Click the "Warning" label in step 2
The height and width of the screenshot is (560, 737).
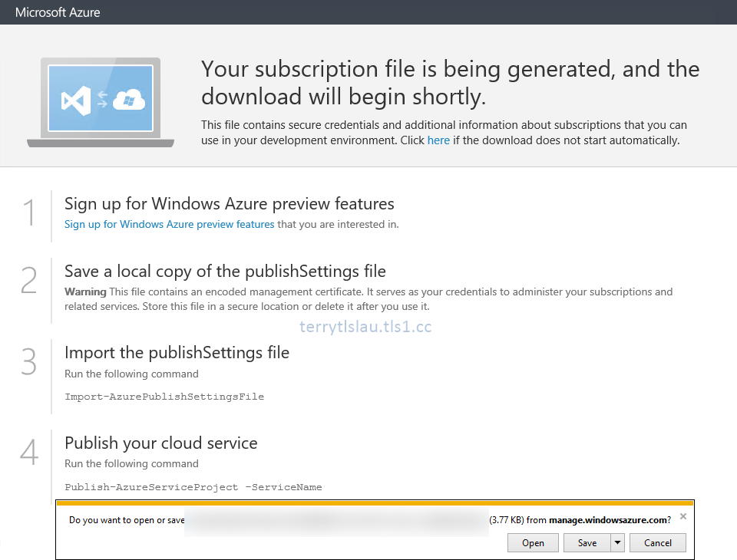(85, 292)
